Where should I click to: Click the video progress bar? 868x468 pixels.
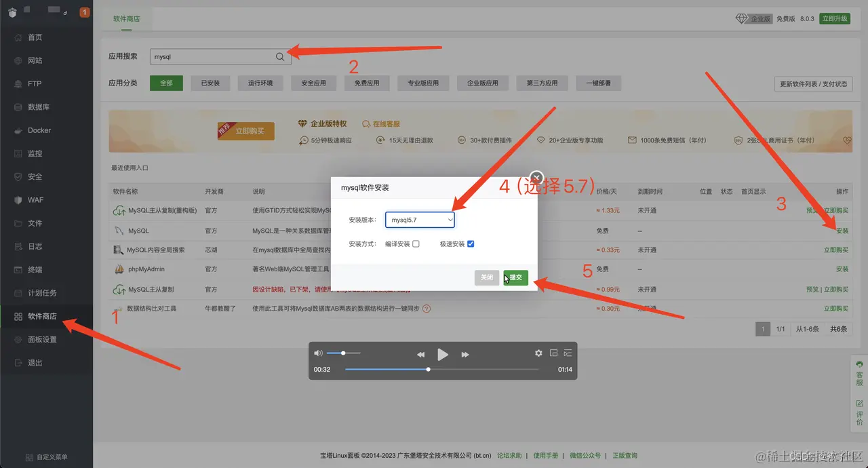point(442,370)
